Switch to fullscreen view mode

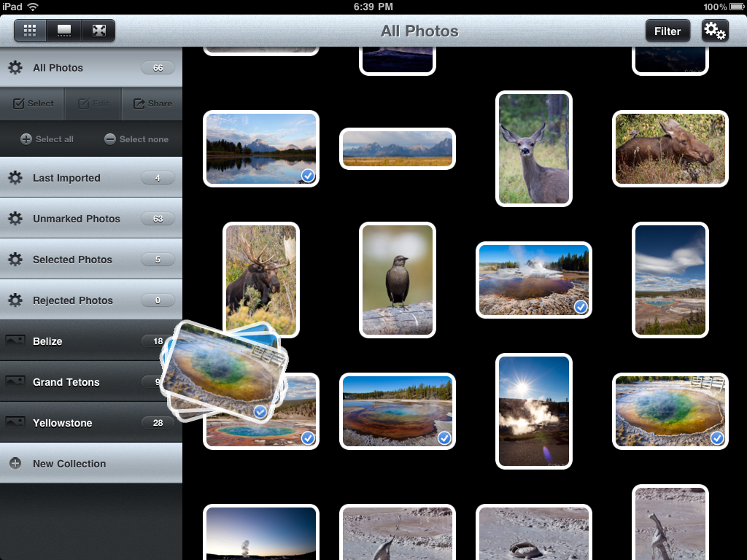pos(98,31)
